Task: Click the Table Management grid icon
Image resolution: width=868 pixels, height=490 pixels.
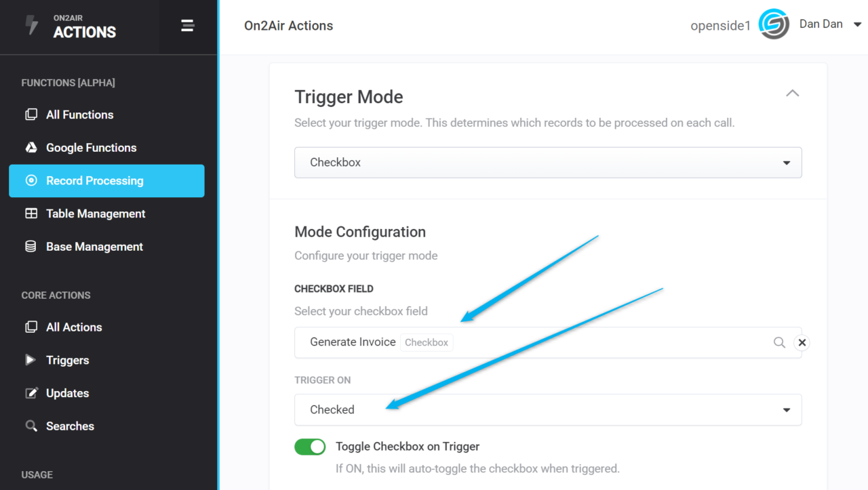Action: (x=31, y=213)
